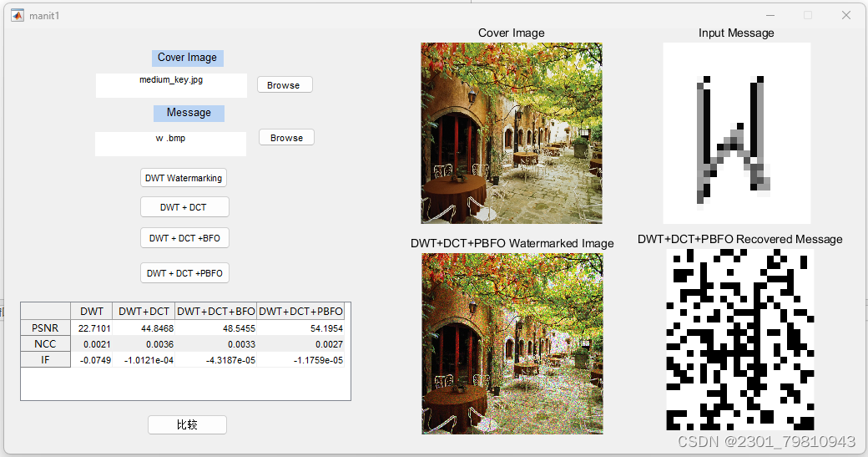Viewport: 868px width, 457px height.
Task: Click PSNR cell value 54.1954
Action: [300, 328]
